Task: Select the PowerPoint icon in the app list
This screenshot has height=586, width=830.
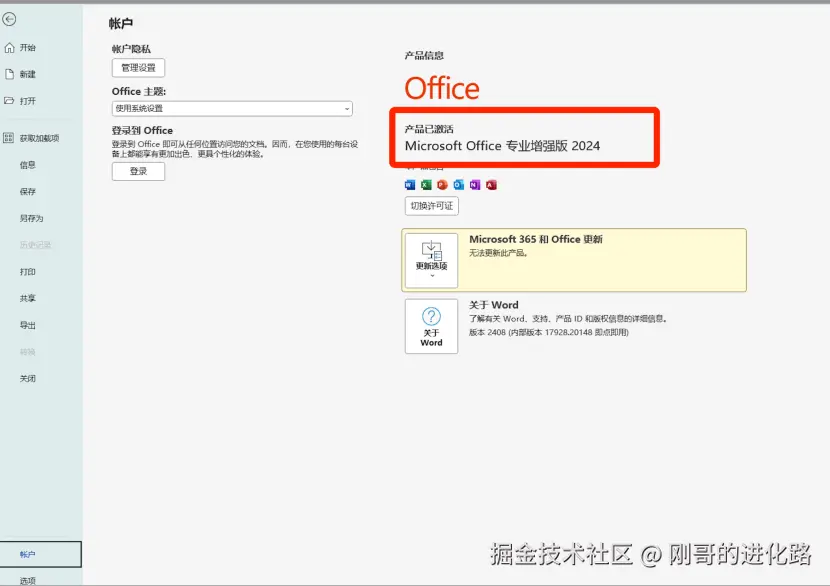Action: (442, 184)
